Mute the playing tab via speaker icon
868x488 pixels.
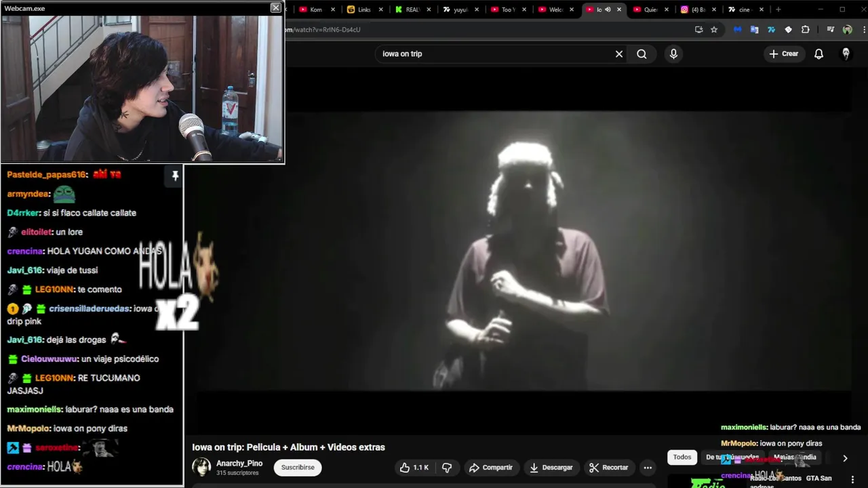(608, 9)
